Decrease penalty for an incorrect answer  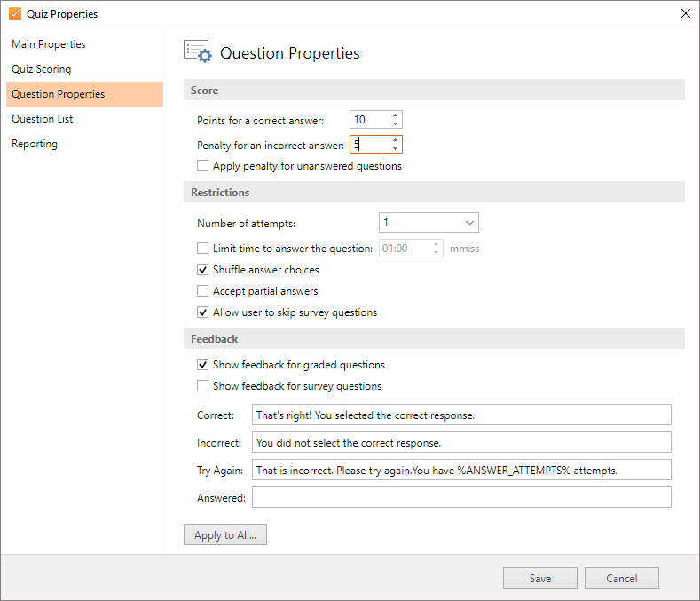pyautogui.click(x=396, y=149)
